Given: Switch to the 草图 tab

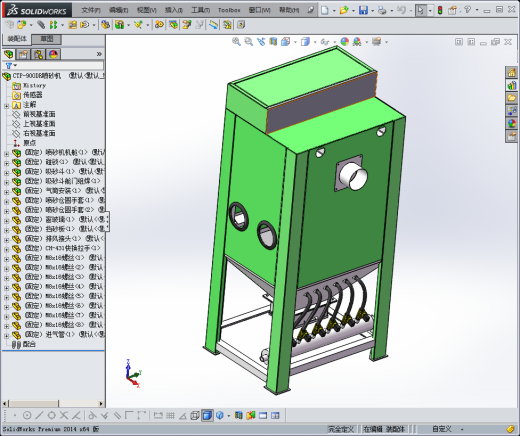Looking at the screenshot, I should point(46,39).
